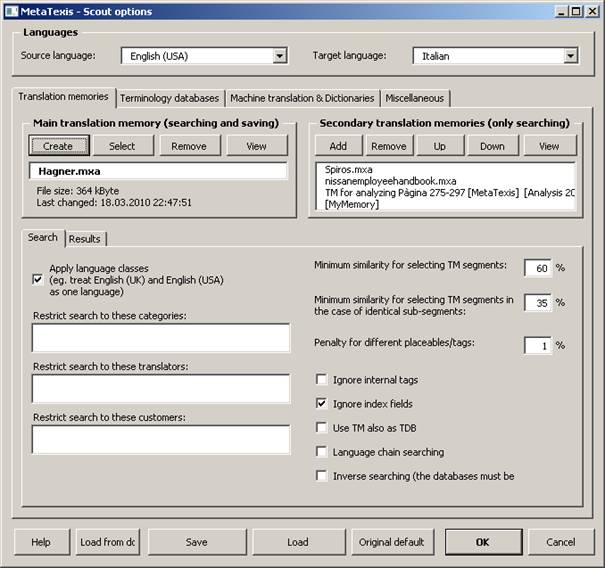This screenshot has width=605, height=568.
Task: Switch to the Terminology databases tab
Action: coord(169,98)
